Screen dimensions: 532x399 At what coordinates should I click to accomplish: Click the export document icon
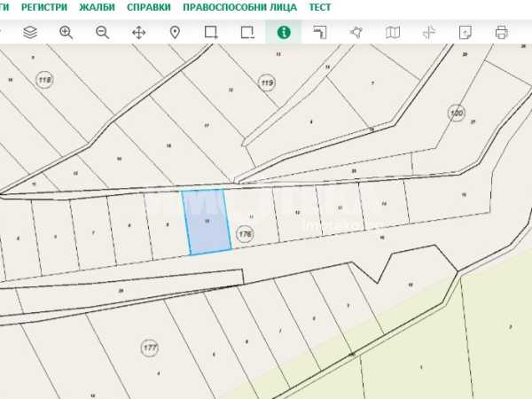465,33
